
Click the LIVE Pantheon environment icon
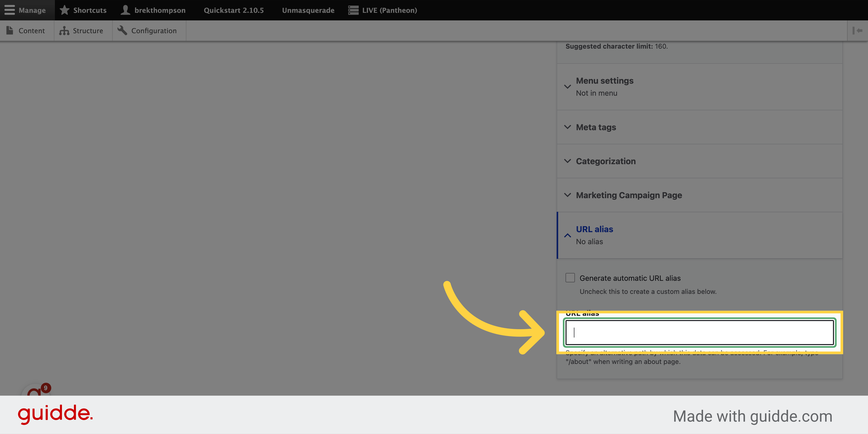click(353, 10)
